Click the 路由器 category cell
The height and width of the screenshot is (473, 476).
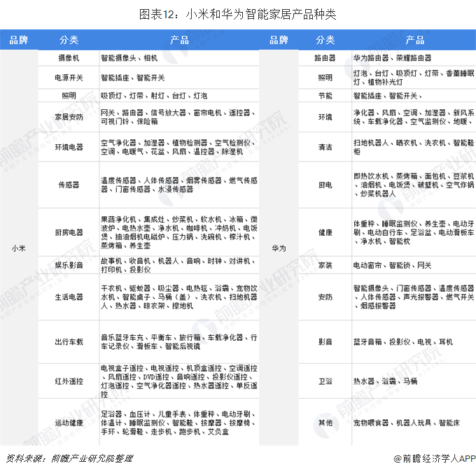click(x=325, y=58)
